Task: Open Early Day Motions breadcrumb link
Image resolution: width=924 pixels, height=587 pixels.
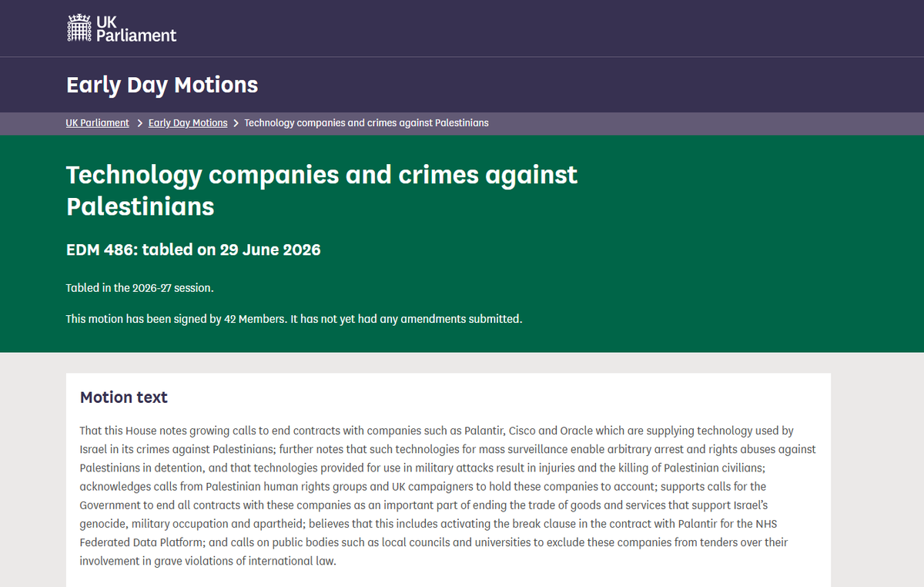Action: [188, 122]
